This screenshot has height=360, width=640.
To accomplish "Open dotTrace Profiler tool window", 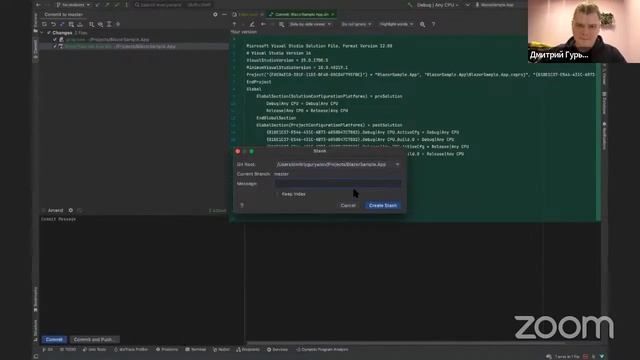I will [x=131, y=350].
